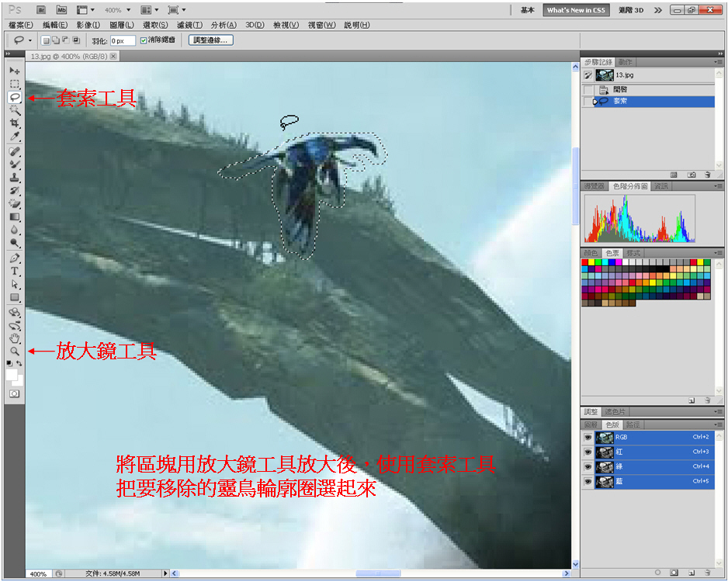Open the 選取(S) menu
This screenshot has width=728, height=582.
155,25
